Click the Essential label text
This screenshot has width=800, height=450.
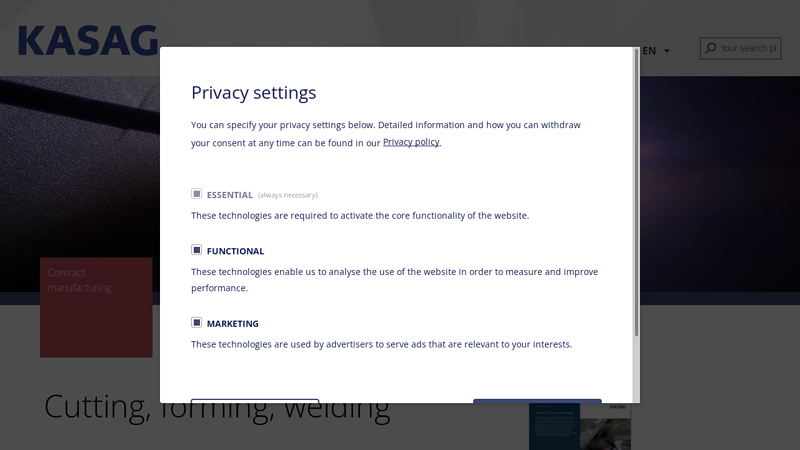pyautogui.click(x=229, y=195)
